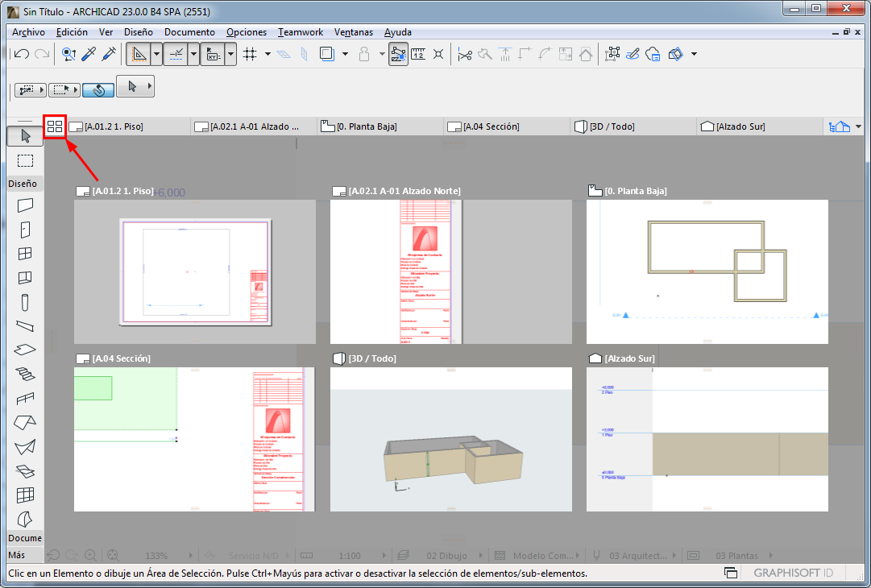Select the Wall tool under Diseño
The height and width of the screenshot is (588, 871).
coord(23,205)
